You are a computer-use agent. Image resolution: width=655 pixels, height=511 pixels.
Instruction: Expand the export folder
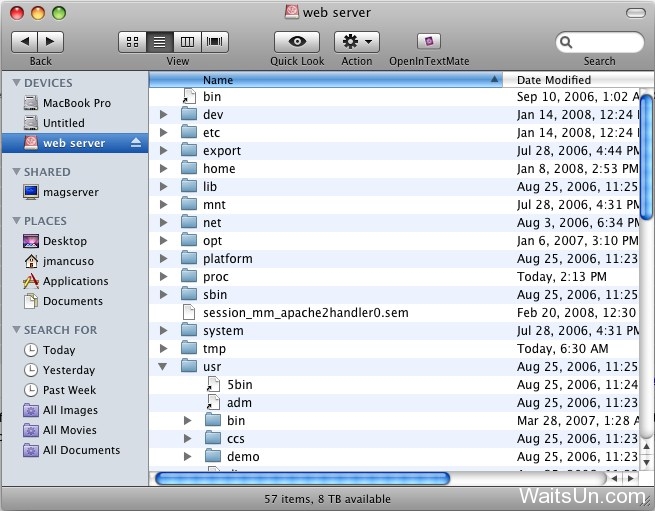pyautogui.click(x=163, y=151)
